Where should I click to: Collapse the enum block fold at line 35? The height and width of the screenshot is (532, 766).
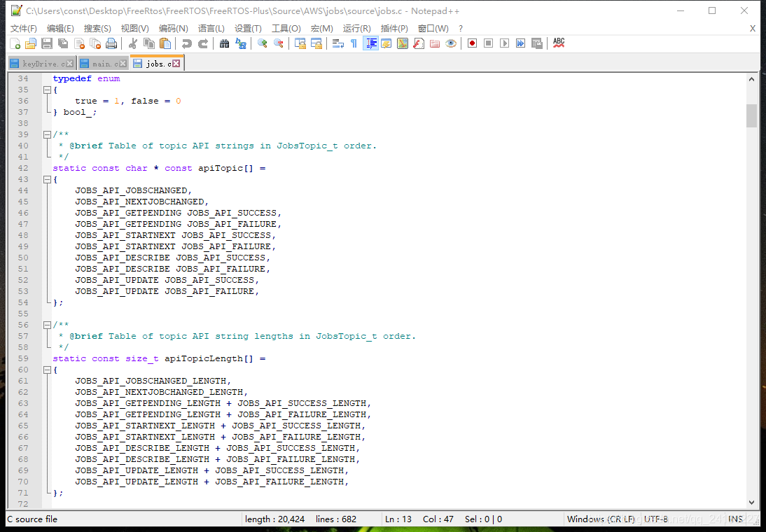(47, 90)
